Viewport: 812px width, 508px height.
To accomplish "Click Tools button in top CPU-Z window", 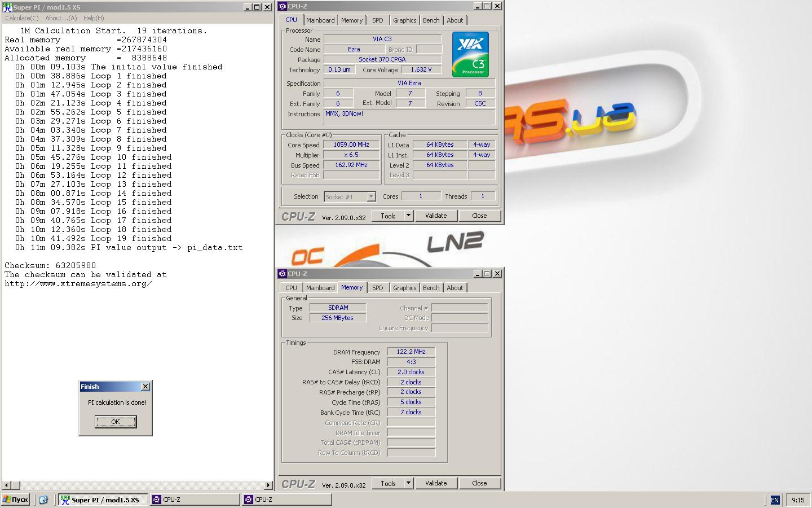I will tap(388, 216).
